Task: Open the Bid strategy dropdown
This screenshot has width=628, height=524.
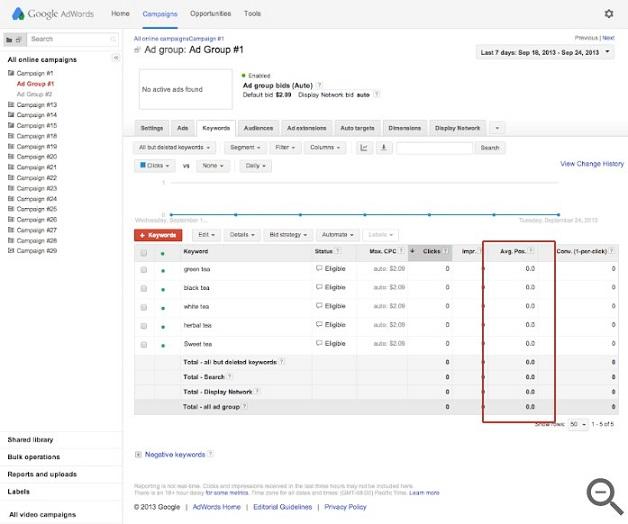Action: tap(288, 235)
